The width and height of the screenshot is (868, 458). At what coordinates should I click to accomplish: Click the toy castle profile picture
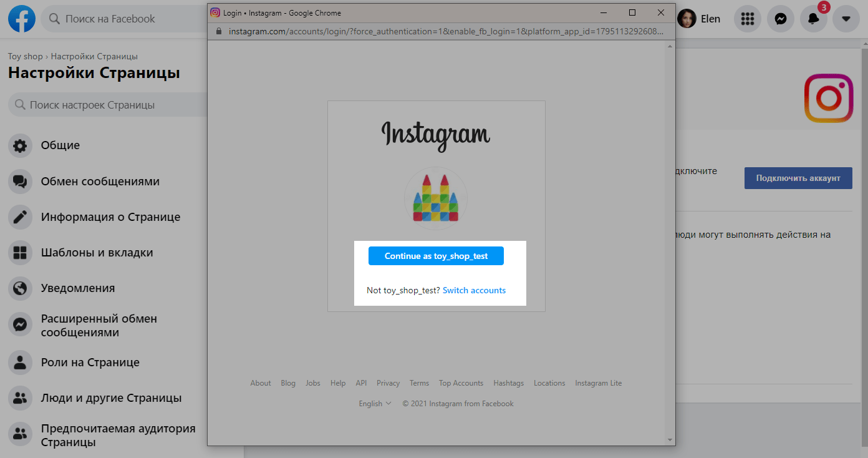coord(436,198)
